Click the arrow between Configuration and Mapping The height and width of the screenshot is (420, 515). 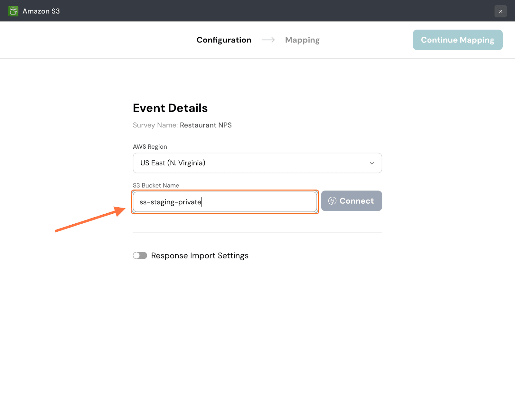pos(268,40)
